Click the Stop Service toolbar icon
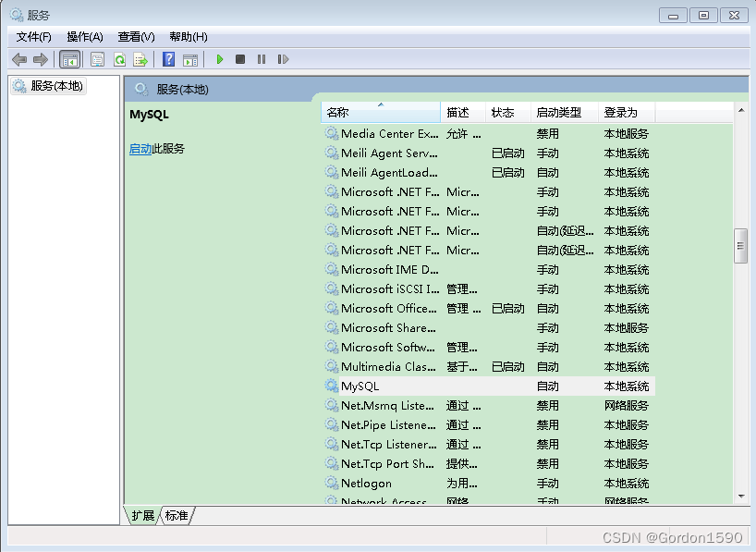Image resolution: width=756 pixels, height=552 pixels. point(239,58)
